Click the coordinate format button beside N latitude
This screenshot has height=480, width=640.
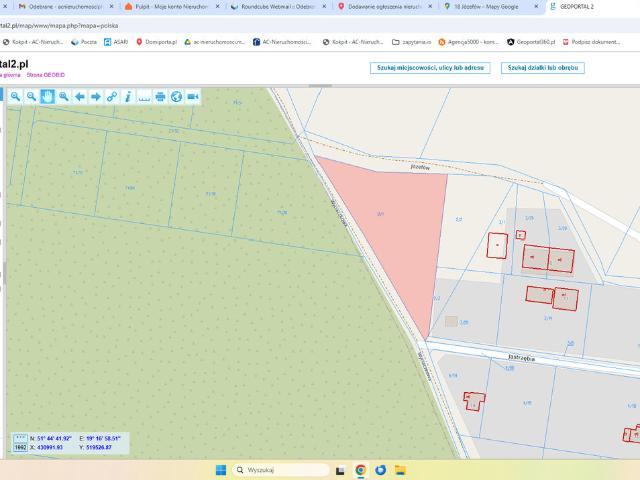[20, 438]
